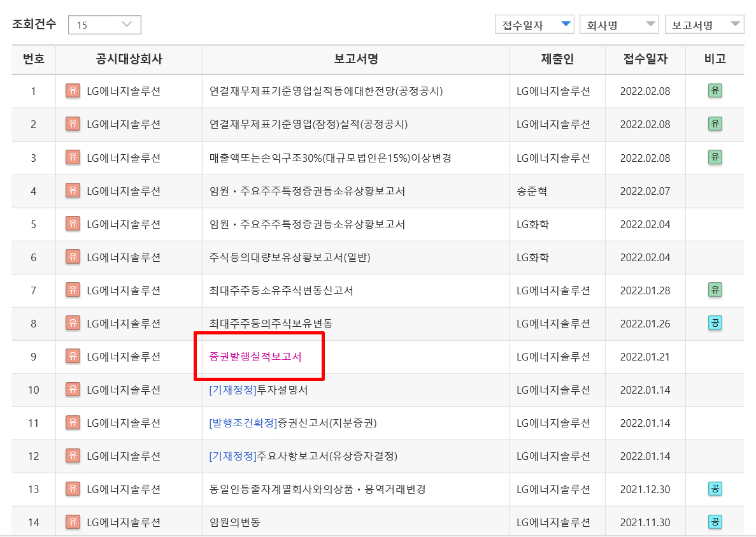Click the date 2022.02.07
Screen dimensions: 756x537
pyautogui.click(x=645, y=191)
